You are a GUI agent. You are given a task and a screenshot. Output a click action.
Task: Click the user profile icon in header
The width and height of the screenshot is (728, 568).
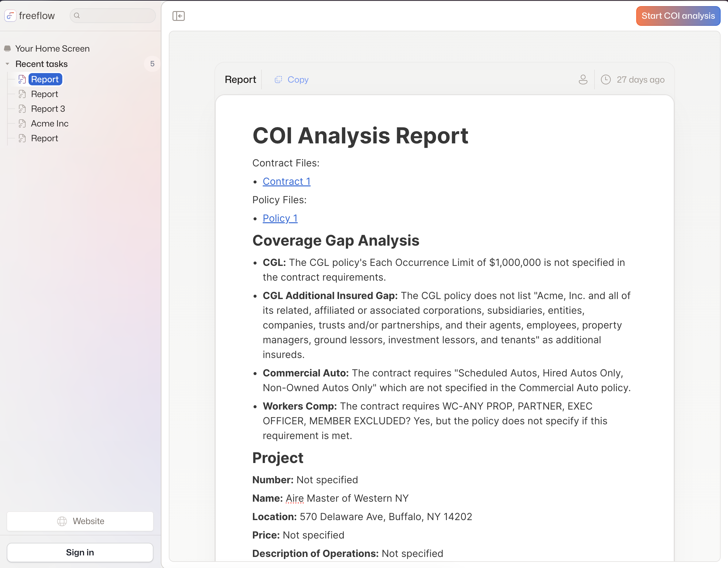pos(583,80)
